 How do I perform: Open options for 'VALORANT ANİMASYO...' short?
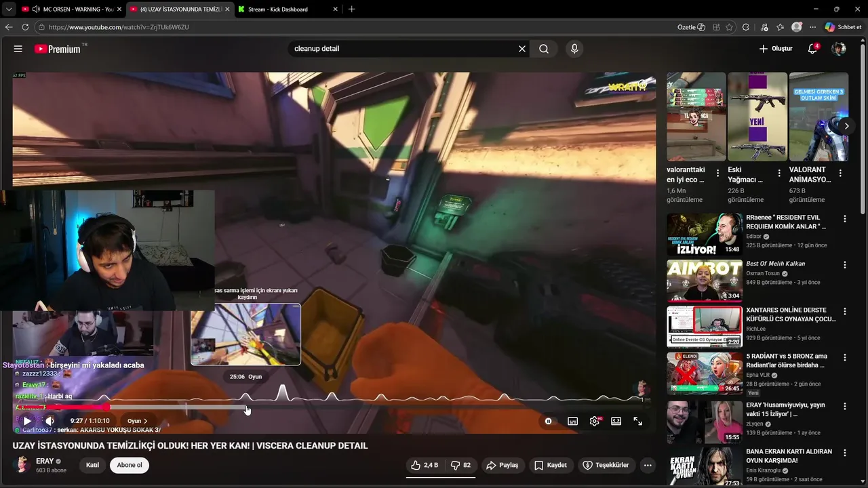tap(840, 174)
